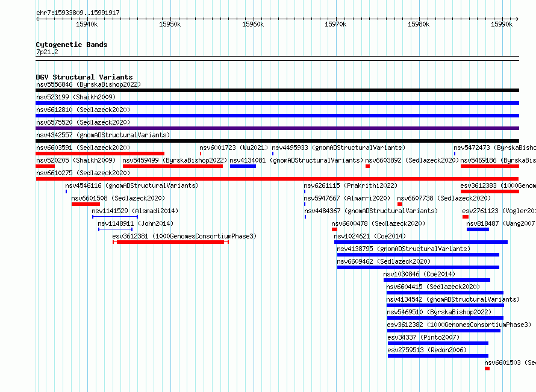The height and width of the screenshot is (392, 536).
Task: Click red bar under nsv5459499
Action: (x=173, y=166)
